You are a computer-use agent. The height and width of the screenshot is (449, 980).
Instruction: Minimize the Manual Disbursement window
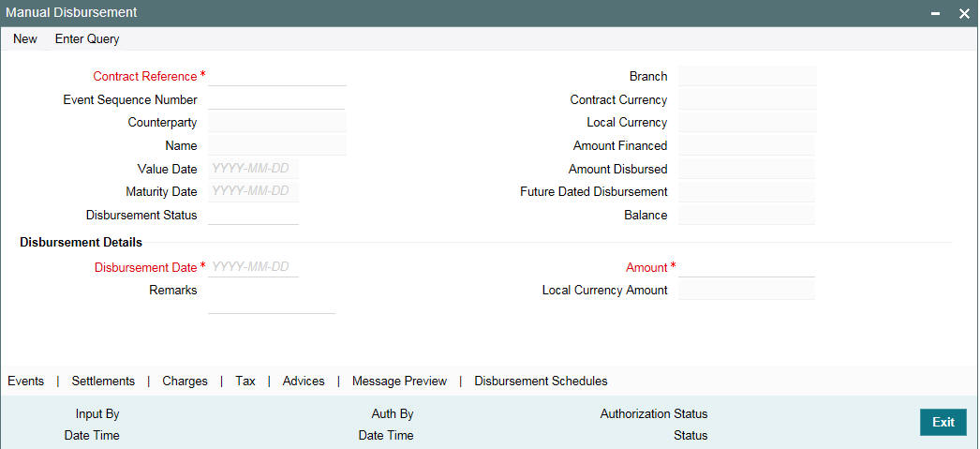pos(935,13)
